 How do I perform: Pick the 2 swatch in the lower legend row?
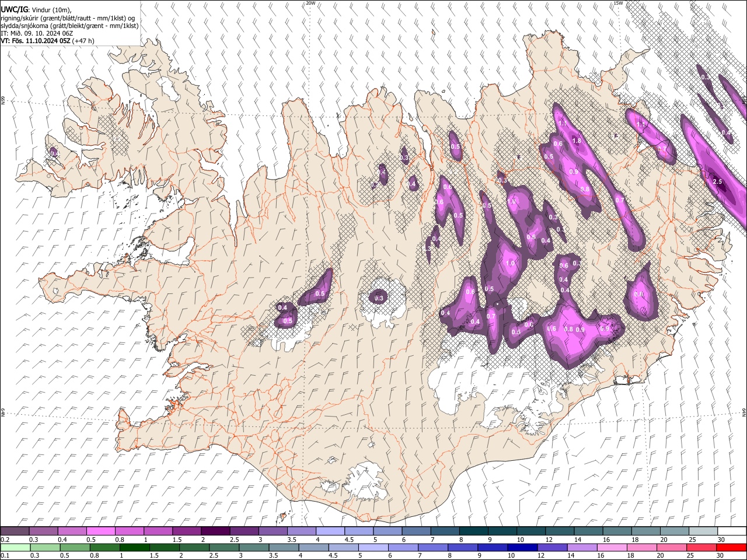pyautogui.click(x=194, y=547)
